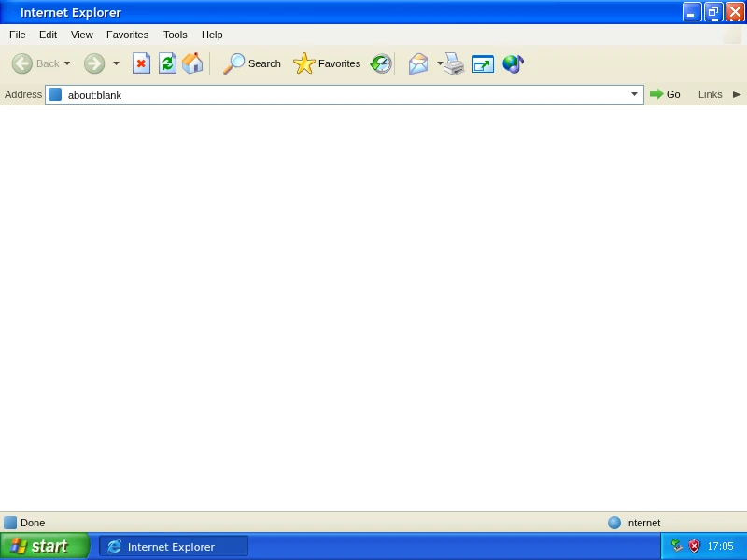Click the page icon in address bar

[55, 94]
